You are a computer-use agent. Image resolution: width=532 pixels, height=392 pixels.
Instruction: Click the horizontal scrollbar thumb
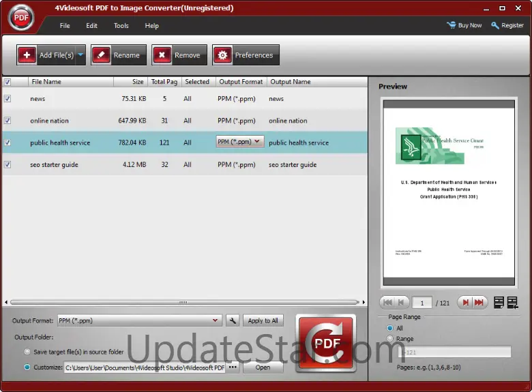(184, 302)
